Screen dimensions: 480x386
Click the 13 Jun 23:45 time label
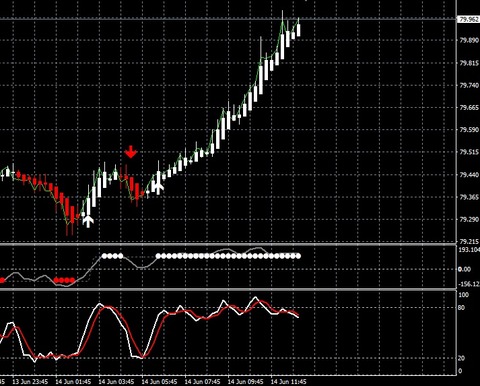pyautogui.click(x=30, y=381)
